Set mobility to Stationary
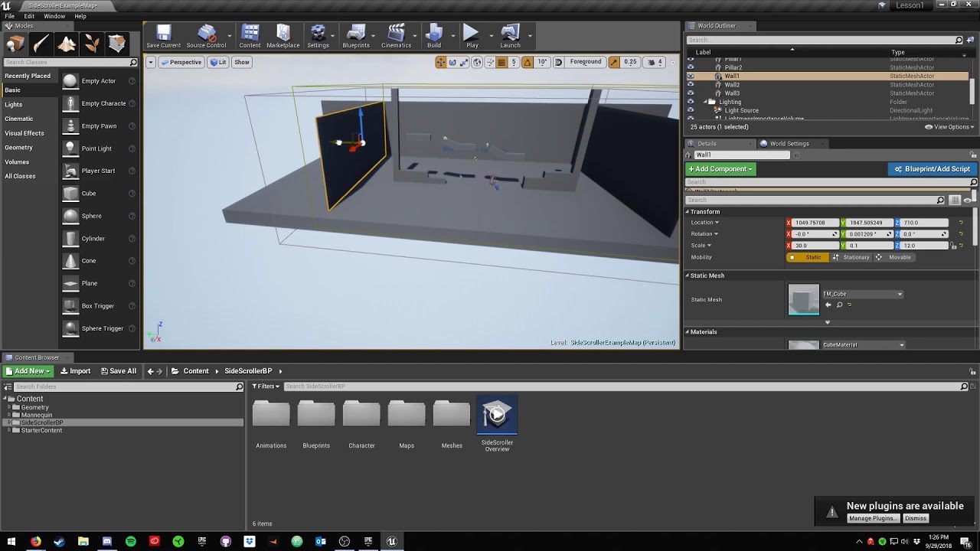 [x=851, y=257]
